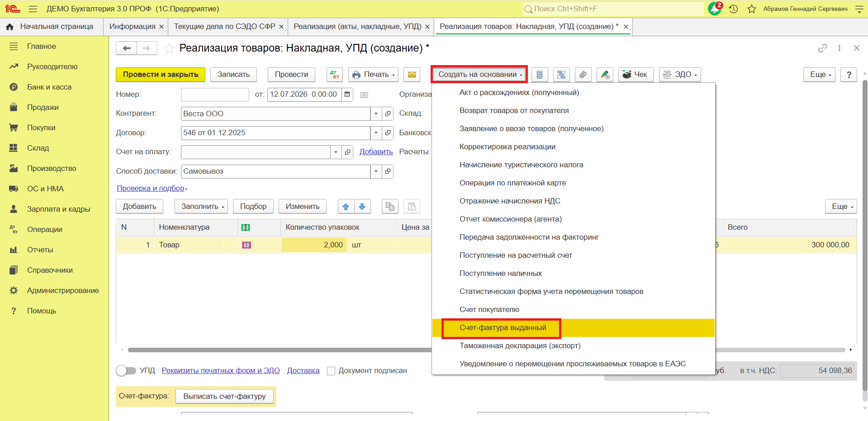Go back with the left arrow

tap(127, 48)
